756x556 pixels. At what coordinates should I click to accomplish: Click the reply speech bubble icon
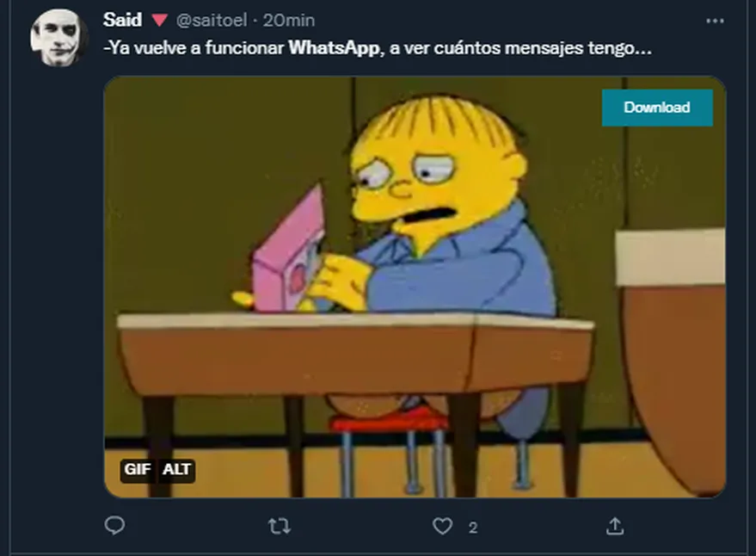114,526
